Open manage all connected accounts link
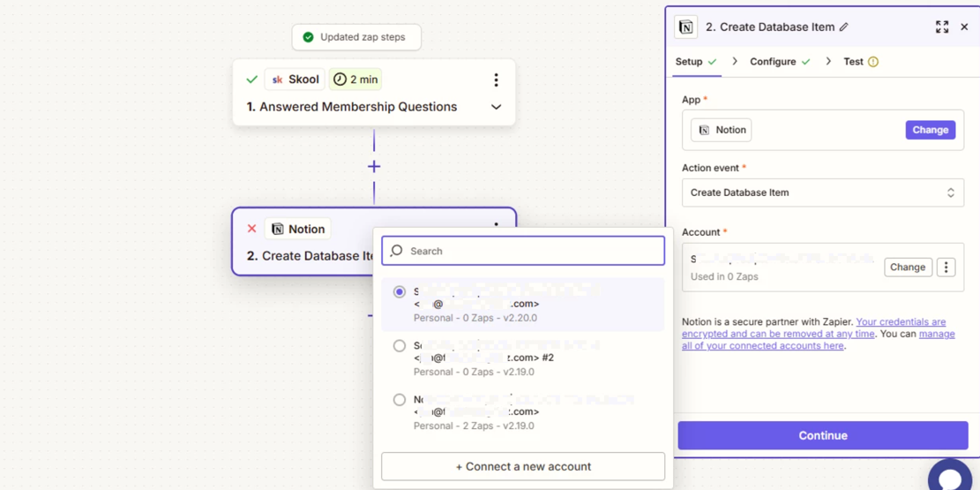Image resolution: width=980 pixels, height=490 pixels. pyautogui.click(x=818, y=340)
